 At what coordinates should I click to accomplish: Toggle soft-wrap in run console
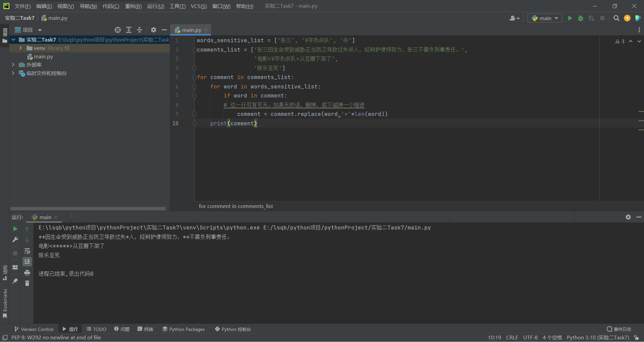pyautogui.click(x=27, y=251)
